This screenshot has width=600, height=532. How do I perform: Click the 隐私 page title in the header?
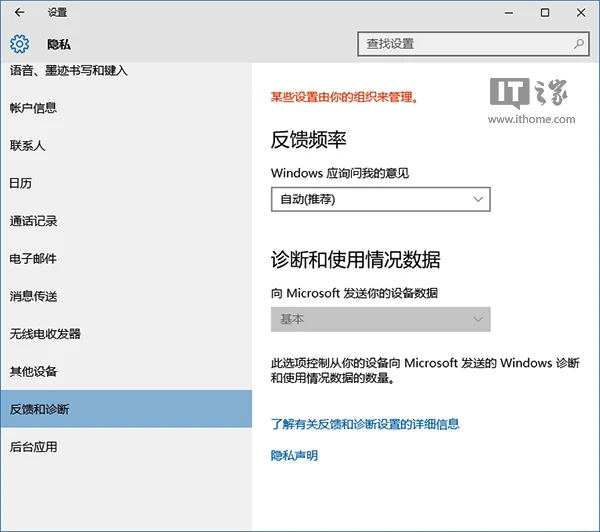coord(59,44)
